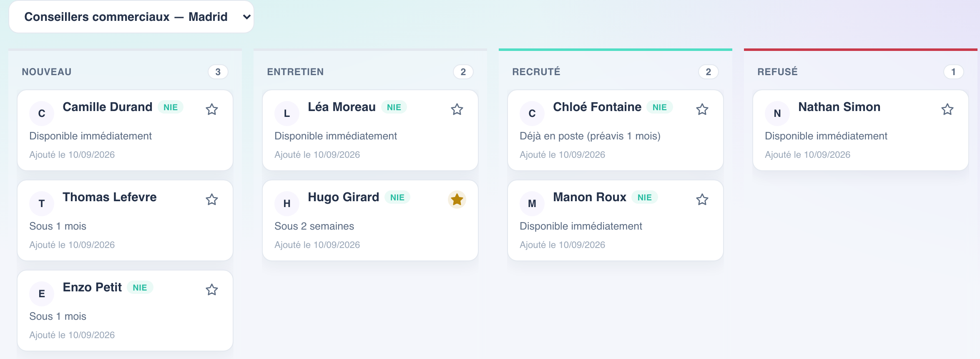This screenshot has height=359, width=980.
Task: Click "Ajouté le 10/09/2026" on Camille Durand's card
Action: point(72,155)
